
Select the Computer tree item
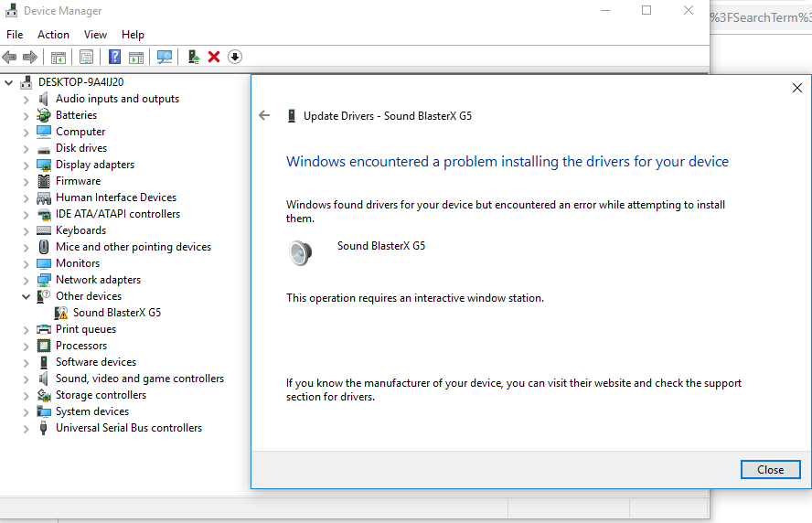click(80, 132)
